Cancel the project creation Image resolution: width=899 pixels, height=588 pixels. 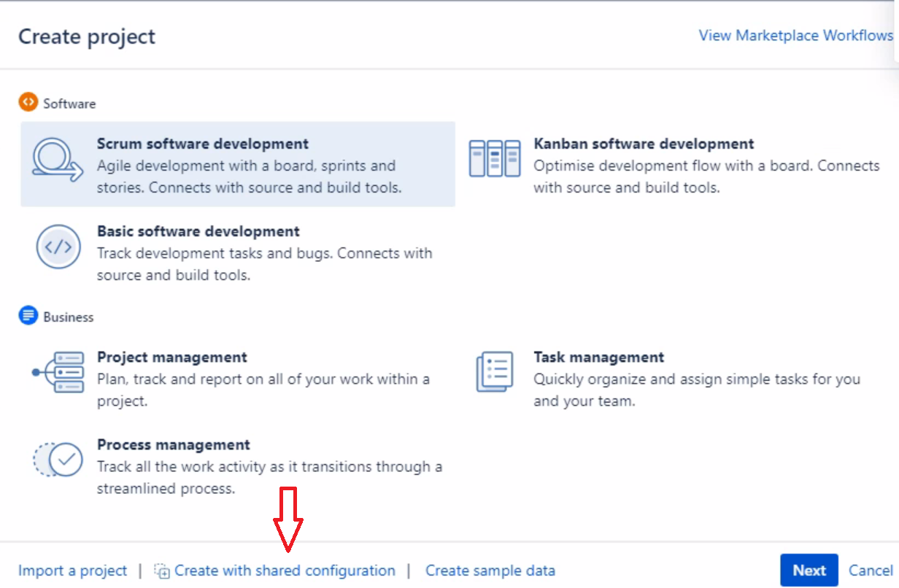click(x=871, y=570)
